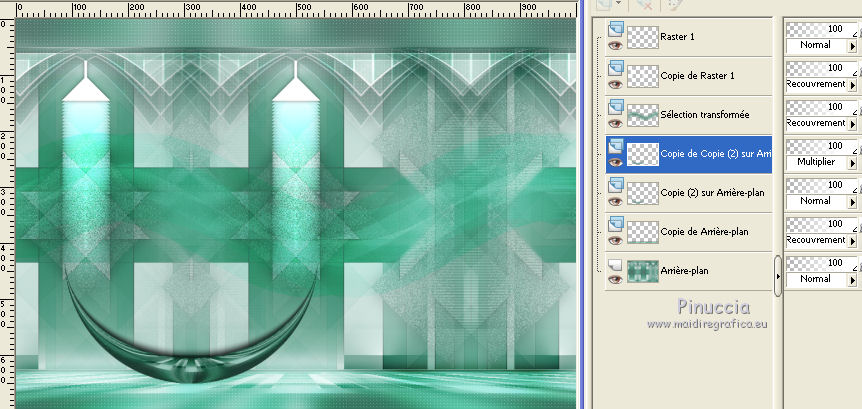862x409 pixels.
Task: Select the Copie (2) sur Arrière-plan layer name
Action: (x=712, y=193)
